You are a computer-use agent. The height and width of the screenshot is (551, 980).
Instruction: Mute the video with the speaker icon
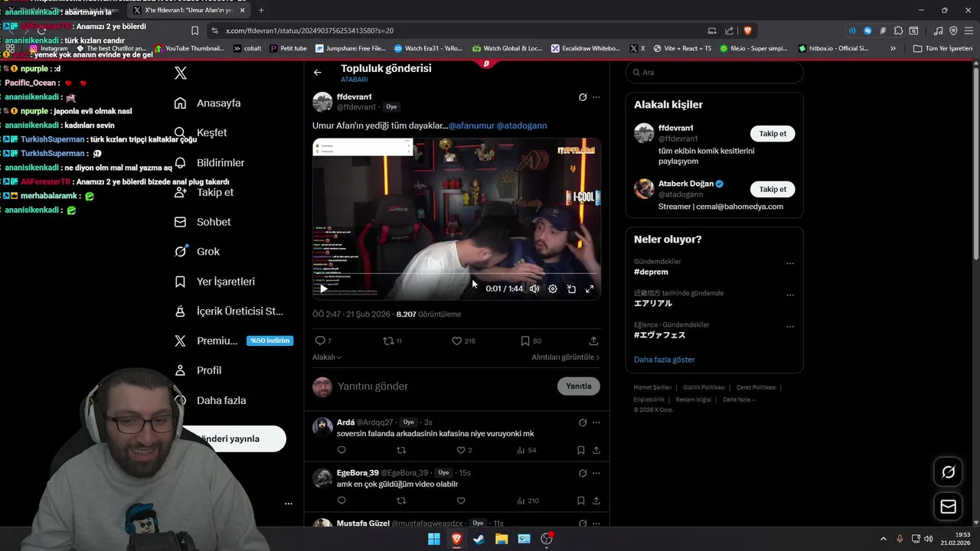click(534, 289)
